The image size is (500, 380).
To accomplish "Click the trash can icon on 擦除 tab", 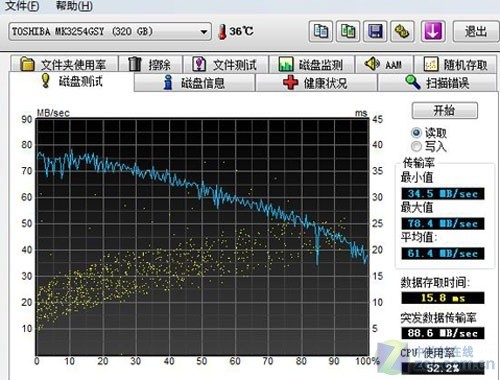I will 135,64.
